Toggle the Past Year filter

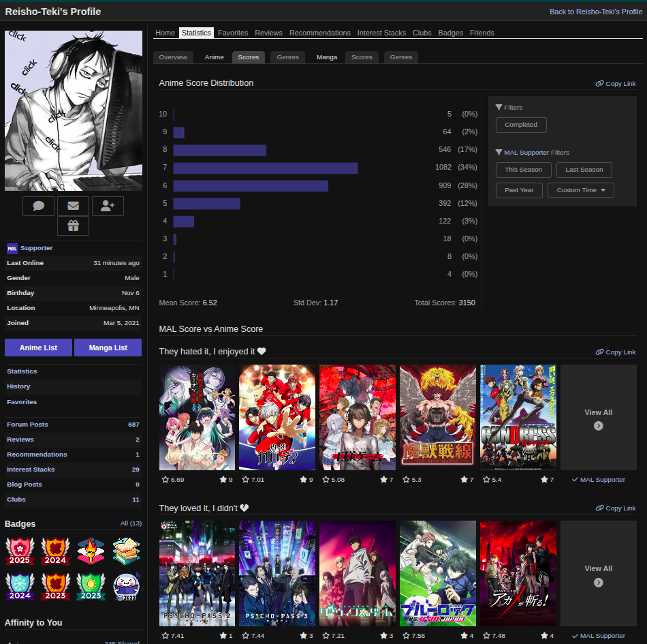coord(519,190)
